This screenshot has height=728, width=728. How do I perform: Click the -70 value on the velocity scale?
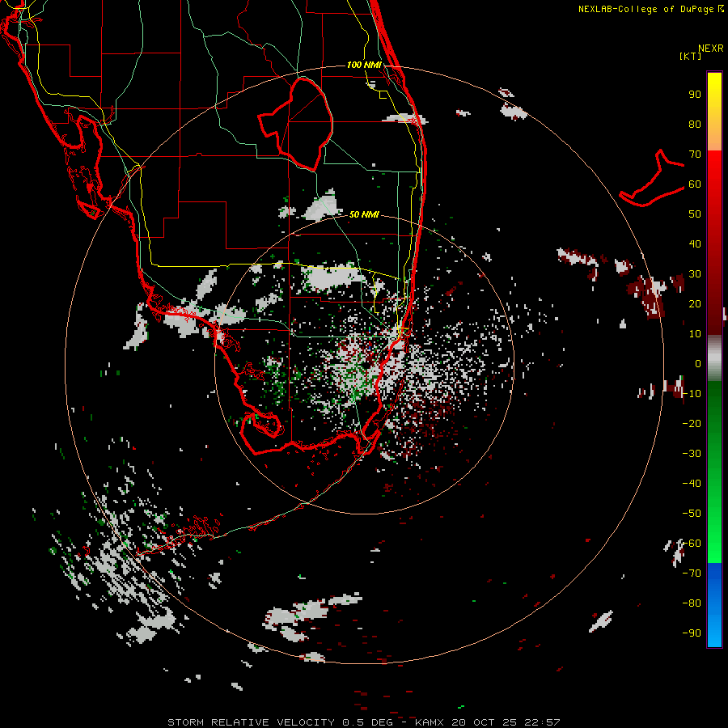click(x=692, y=574)
